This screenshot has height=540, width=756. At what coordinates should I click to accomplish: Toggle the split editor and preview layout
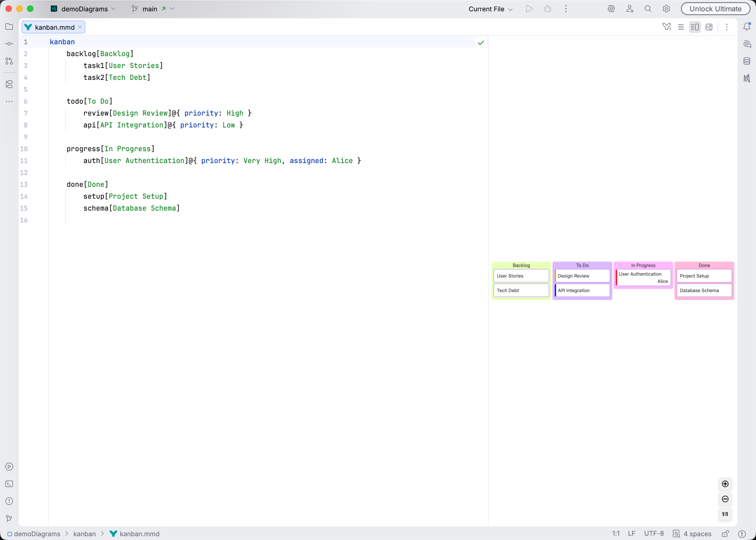pyautogui.click(x=695, y=26)
